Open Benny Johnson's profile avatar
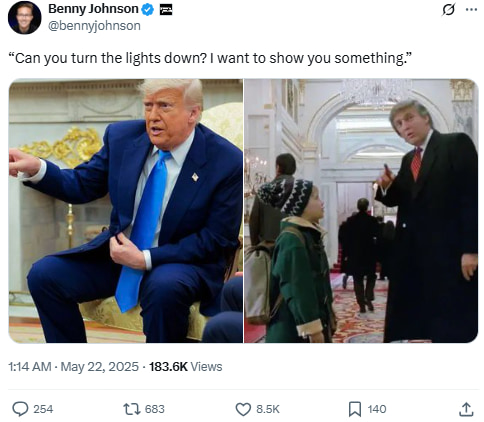This screenshot has width=484, height=422. [24, 17]
